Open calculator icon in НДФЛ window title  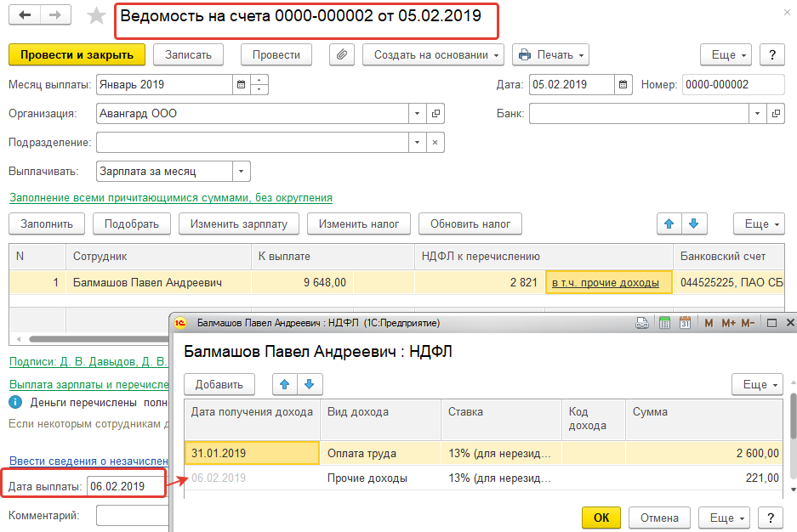click(664, 323)
